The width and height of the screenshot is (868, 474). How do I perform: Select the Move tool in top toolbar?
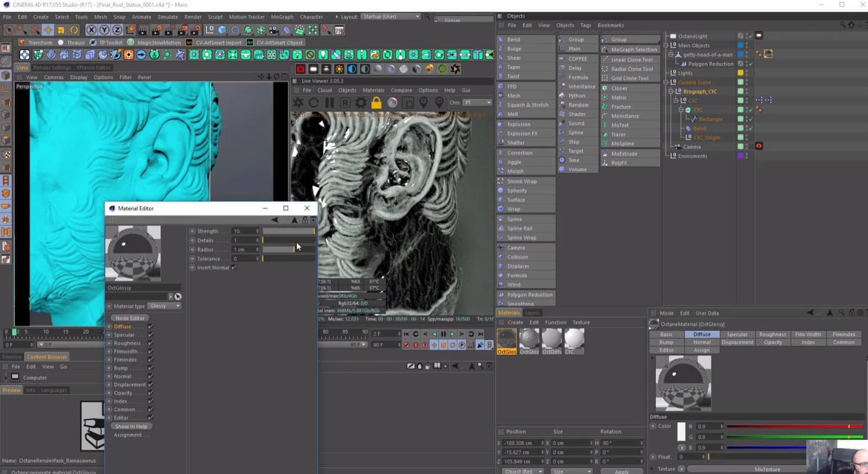pyautogui.click(x=48, y=30)
